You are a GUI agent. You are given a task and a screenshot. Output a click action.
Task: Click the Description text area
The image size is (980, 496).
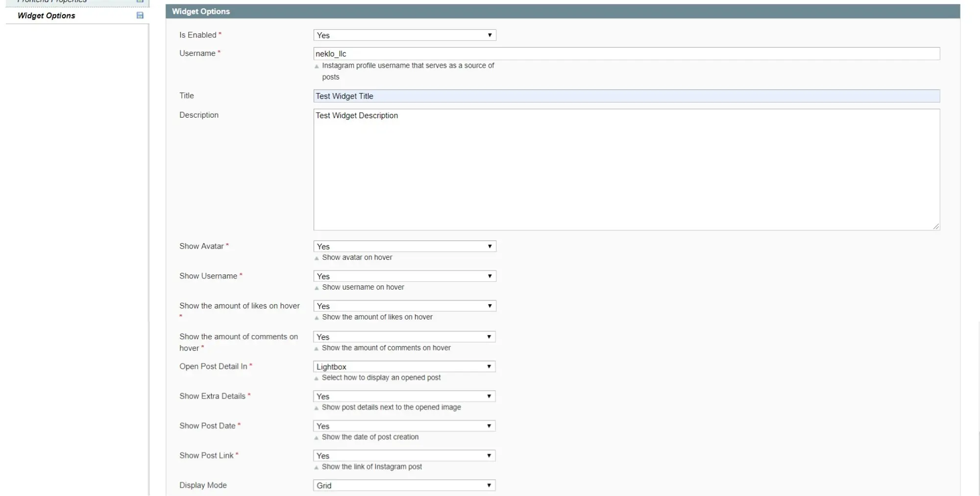click(627, 170)
